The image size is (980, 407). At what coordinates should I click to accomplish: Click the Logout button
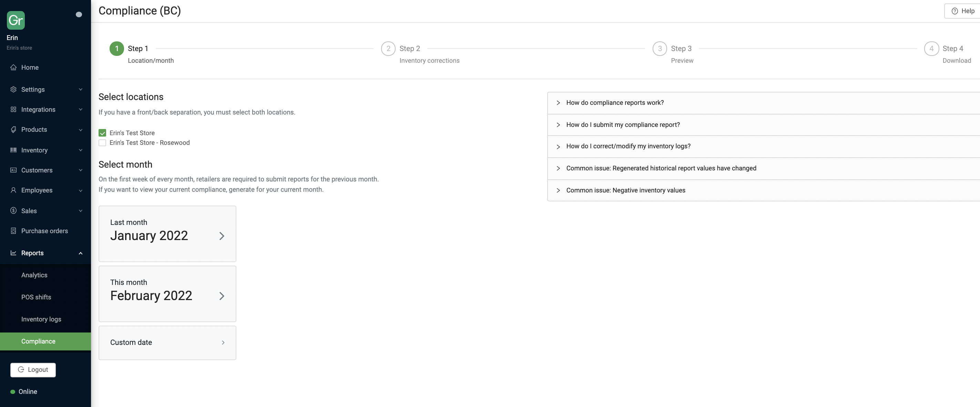pyautogui.click(x=33, y=370)
